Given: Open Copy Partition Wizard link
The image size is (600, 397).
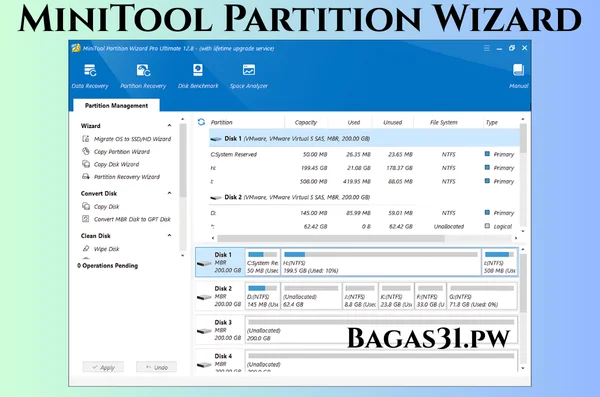Looking at the screenshot, I should (122, 152).
